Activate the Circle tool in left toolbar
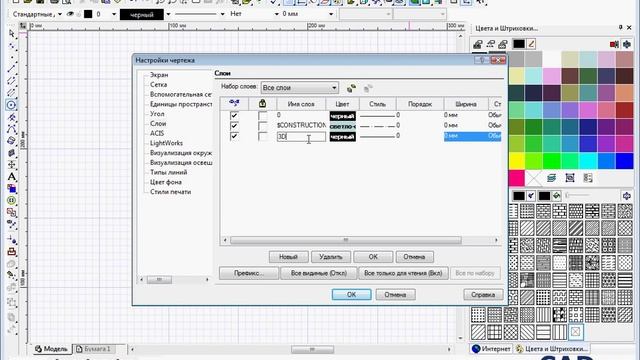Image resolution: width=640 pixels, height=360 pixels. point(11,105)
